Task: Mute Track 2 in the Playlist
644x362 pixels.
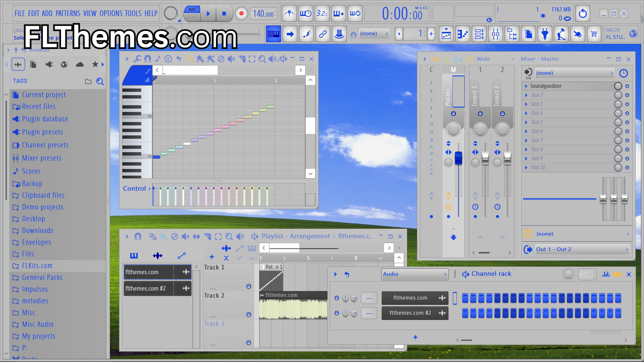Action: click(x=249, y=314)
